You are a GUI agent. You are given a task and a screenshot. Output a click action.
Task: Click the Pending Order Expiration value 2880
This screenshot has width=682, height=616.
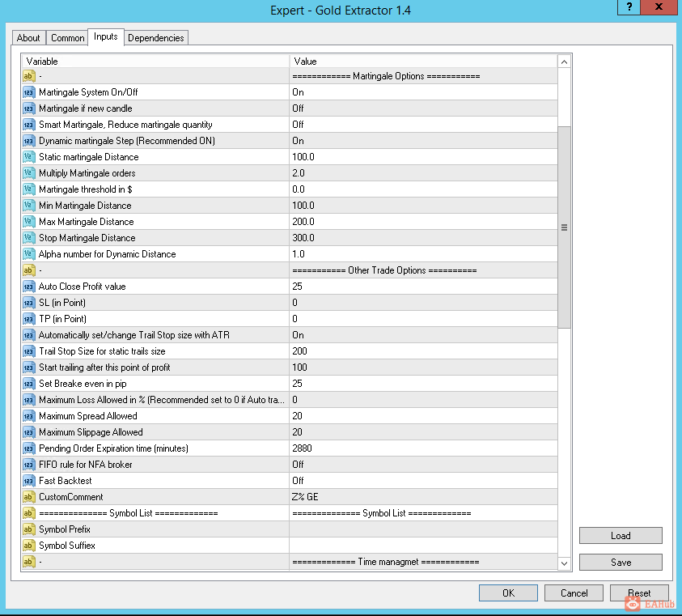point(423,448)
